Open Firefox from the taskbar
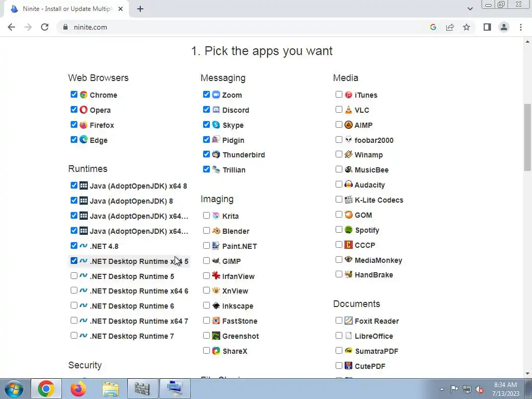The width and height of the screenshot is (532, 399). tap(78, 389)
